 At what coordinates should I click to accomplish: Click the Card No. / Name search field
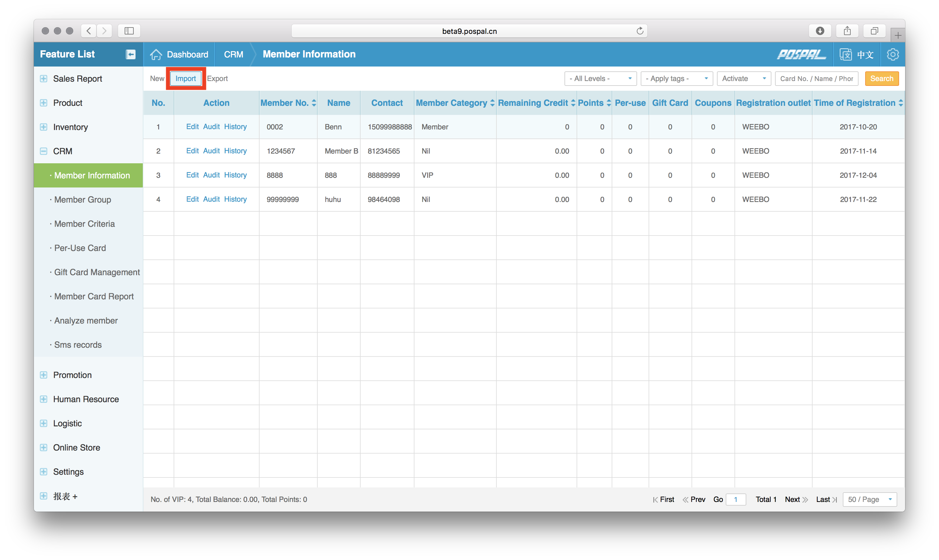pos(816,79)
